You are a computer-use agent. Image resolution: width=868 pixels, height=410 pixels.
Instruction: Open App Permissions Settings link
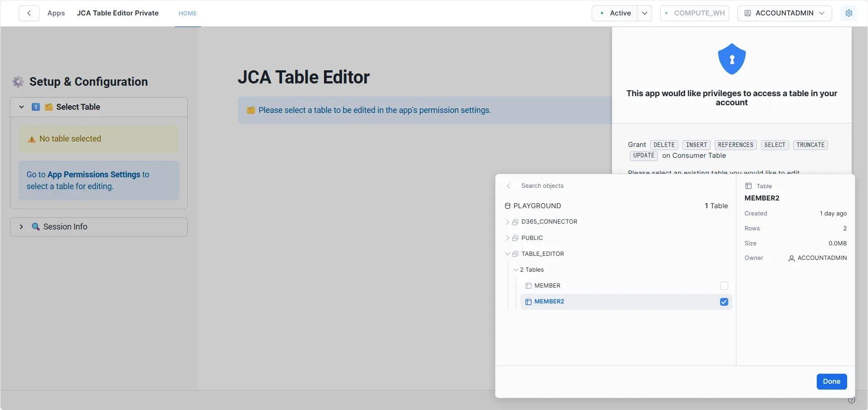coord(93,174)
